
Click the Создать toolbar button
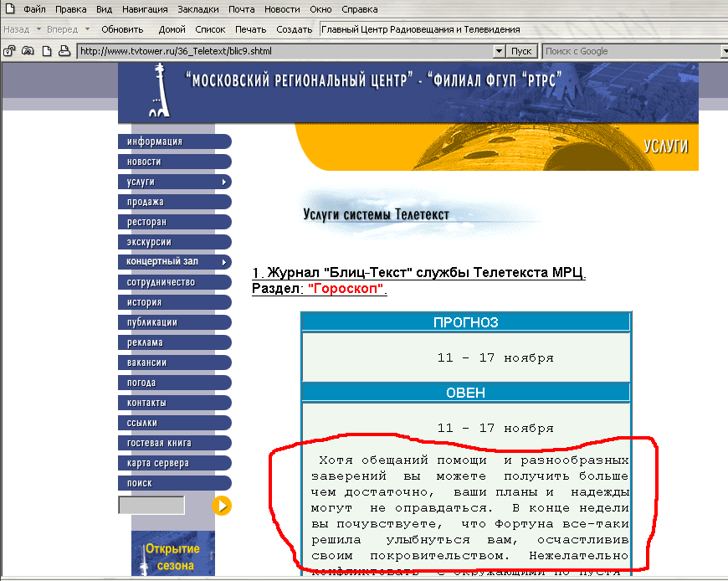(294, 29)
